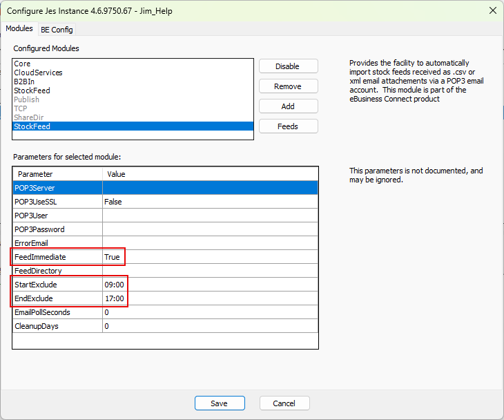The image size is (504, 420).
Task: Select the POP3Server parameter row
Action: pyautogui.click(x=57, y=188)
